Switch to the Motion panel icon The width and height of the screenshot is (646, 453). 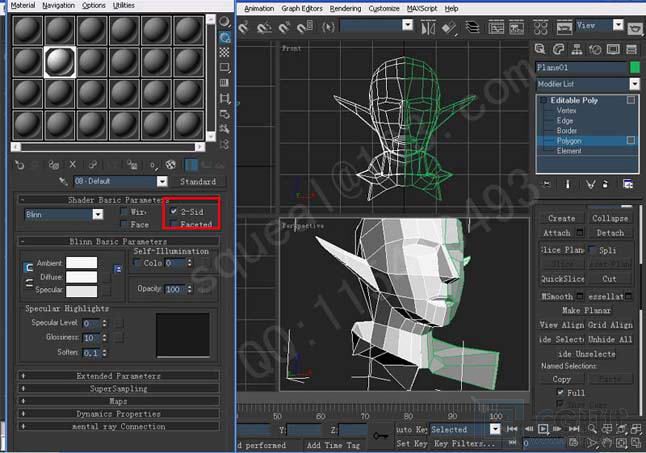tap(595, 49)
